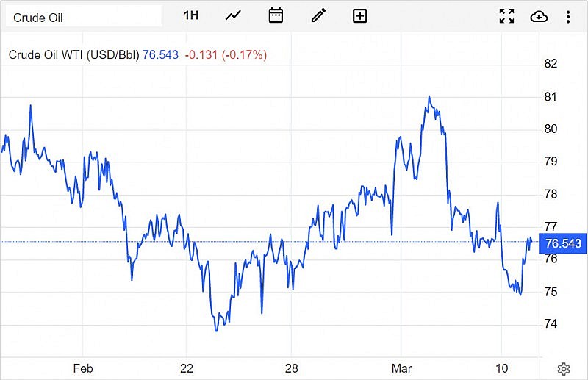This screenshot has width=588, height=380.
Task: Click the 28 date label on time axis
Action: tap(292, 368)
